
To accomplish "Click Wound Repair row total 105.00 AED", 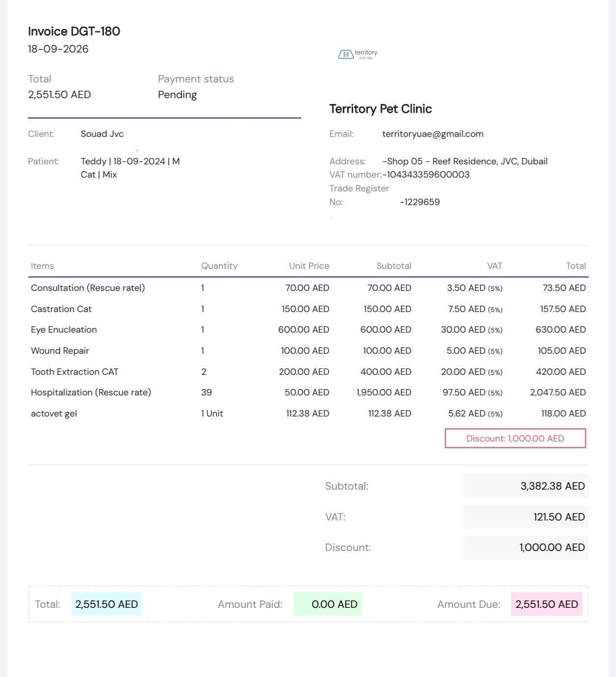I will click(x=562, y=351).
